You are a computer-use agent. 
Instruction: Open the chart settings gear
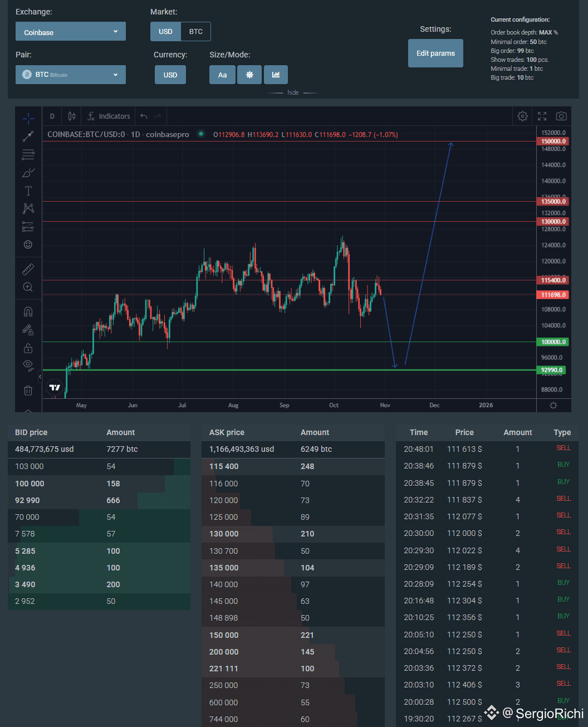click(x=522, y=116)
